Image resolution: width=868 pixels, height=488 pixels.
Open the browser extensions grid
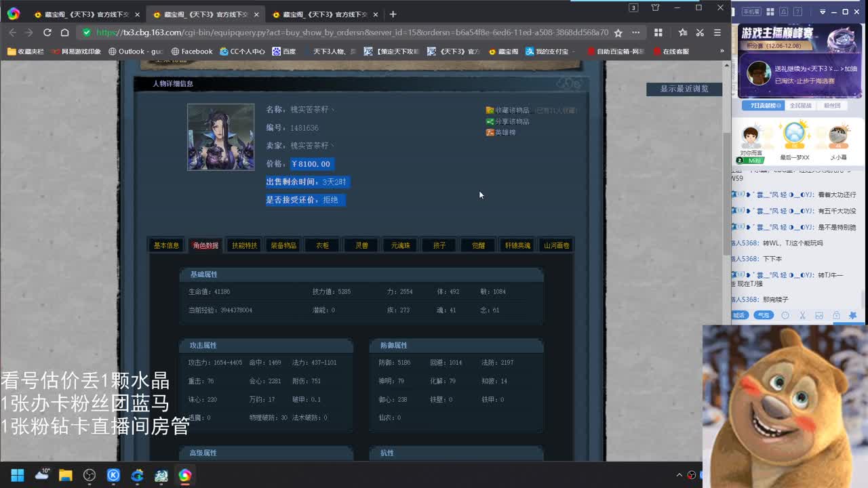pyautogui.click(x=658, y=33)
